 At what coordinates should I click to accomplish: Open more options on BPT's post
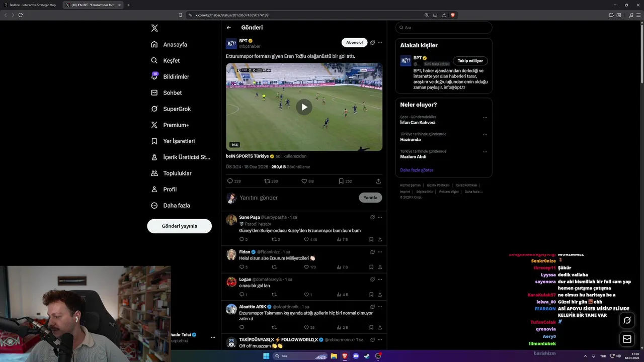380,43
